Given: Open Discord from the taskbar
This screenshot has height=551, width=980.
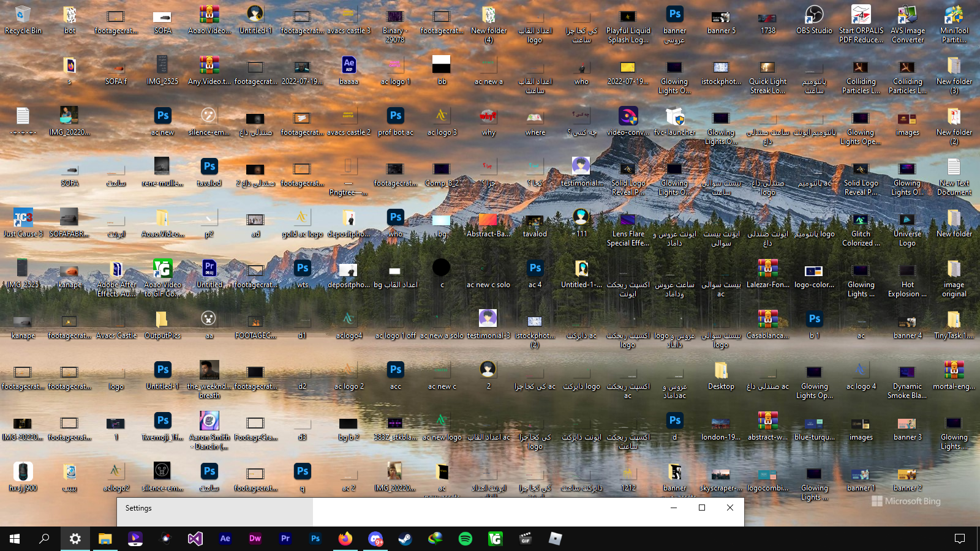Looking at the screenshot, I should pos(375,539).
